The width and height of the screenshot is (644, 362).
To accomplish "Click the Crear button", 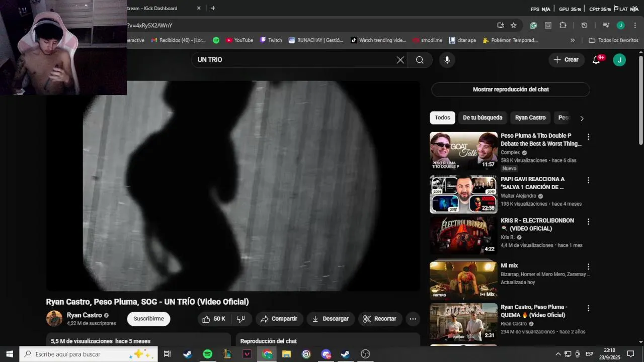I will point(567,60).
